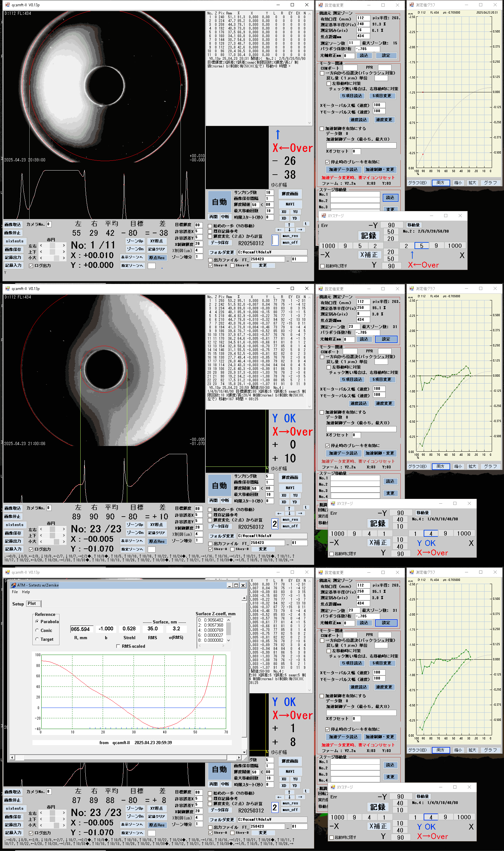The height and width of the screenshot is (851, 504).
Task: Click up arrow button in panel showing No: 1 /11
Action: 289,225
